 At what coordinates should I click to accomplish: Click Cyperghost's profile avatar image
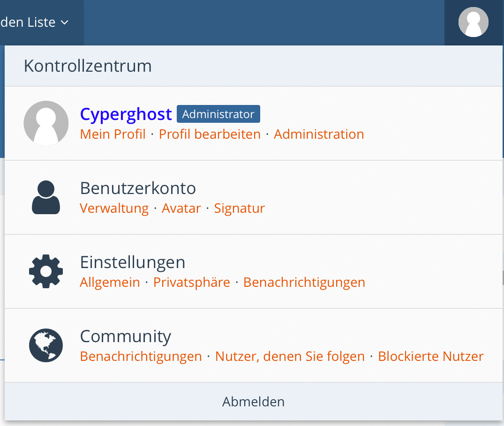click(46, 123)
